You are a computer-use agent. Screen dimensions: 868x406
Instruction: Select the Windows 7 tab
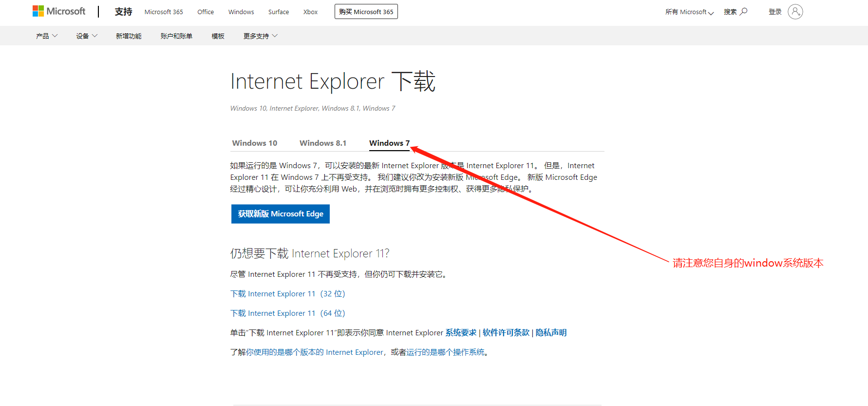click(389, 143)
